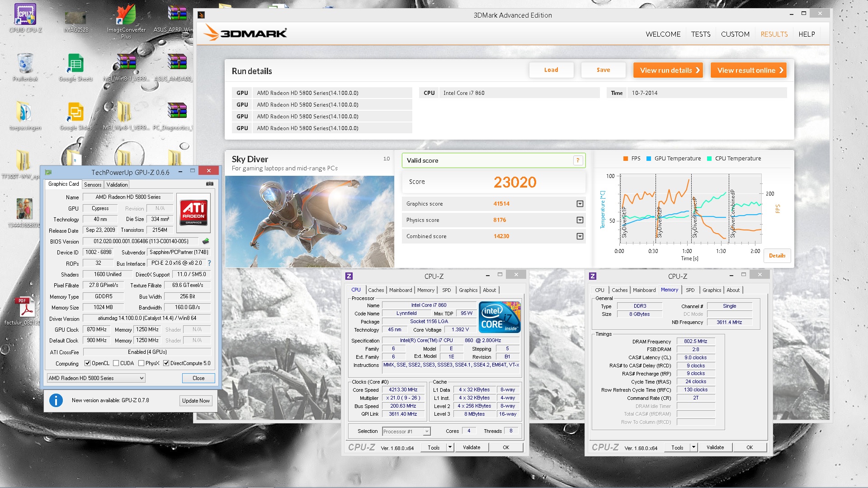Click View run details button
The width and height of the screenshot is (868, 488).
(668, 70)
